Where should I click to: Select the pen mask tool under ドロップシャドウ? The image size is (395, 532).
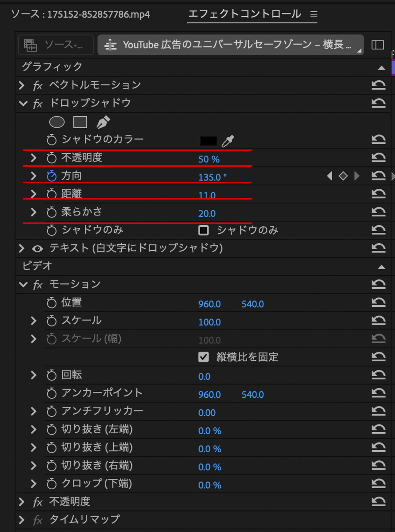pos(103,122)
